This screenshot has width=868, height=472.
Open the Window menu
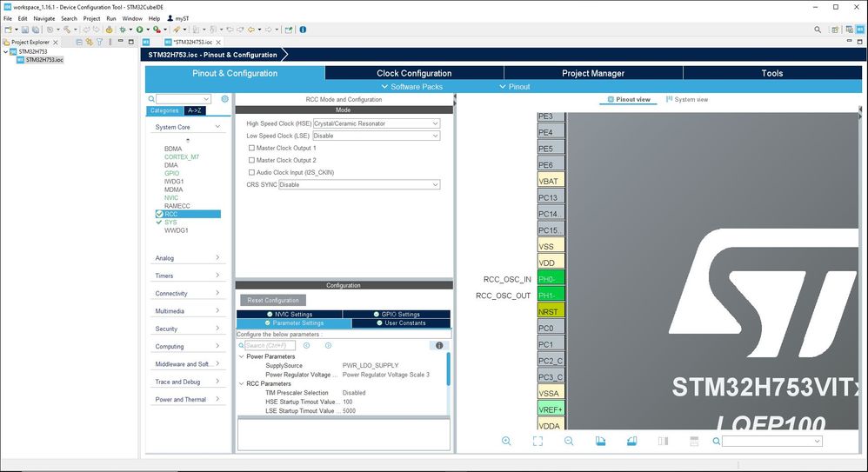tap(132, 18)
